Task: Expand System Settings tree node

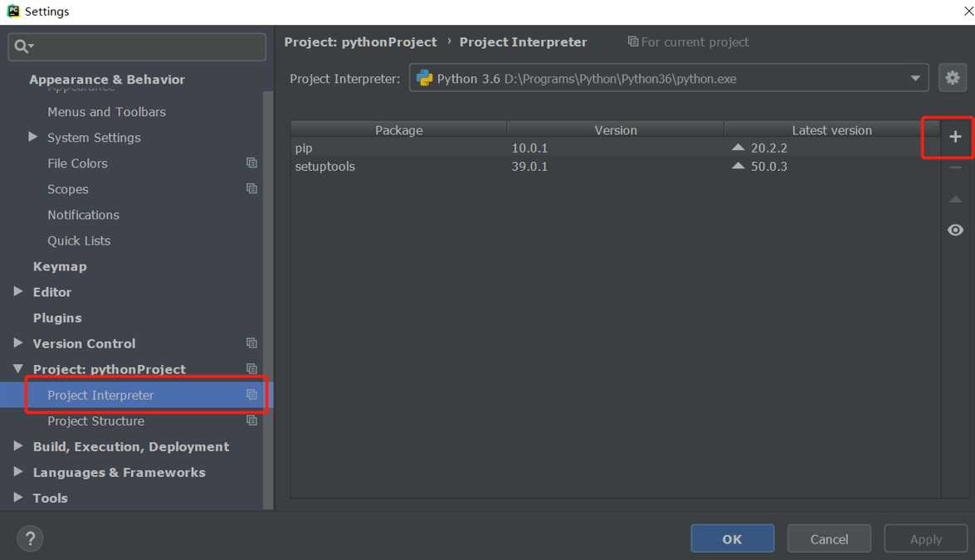Action: [32, 137]
